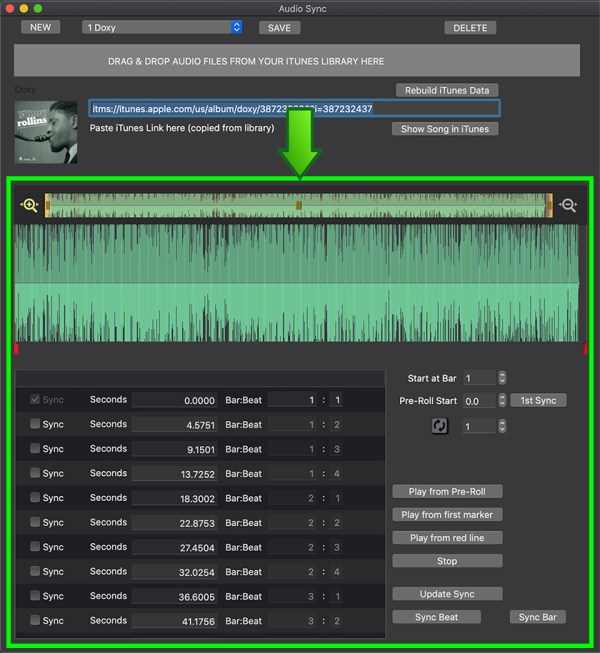The height and width of the screenshot is (653, 600).
Task: Click the loop count stepper arrows
Action: click(502, 426)
